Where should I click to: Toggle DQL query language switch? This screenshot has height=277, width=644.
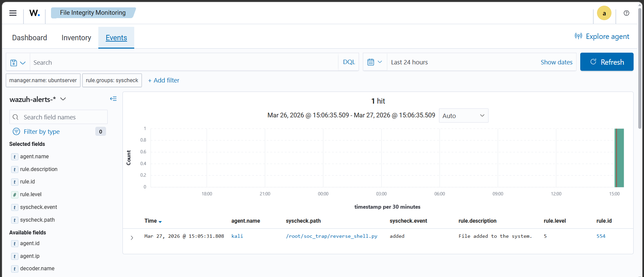(x=349, y=62)
